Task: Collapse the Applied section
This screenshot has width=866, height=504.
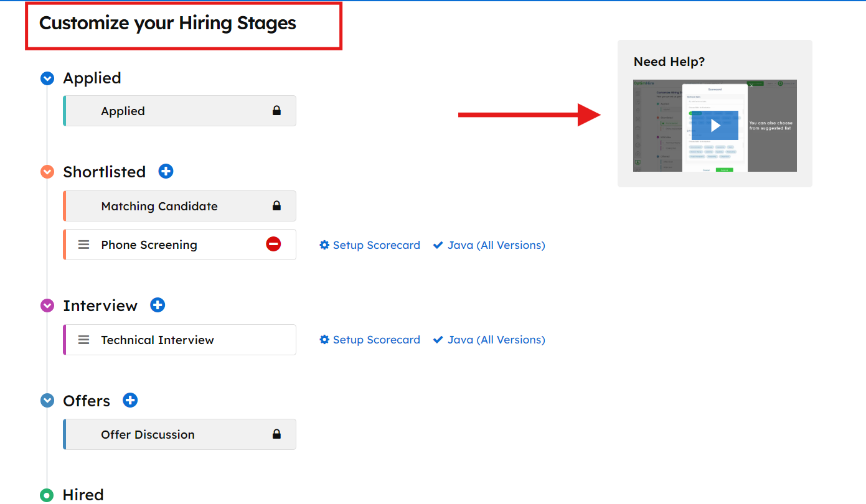Action: (47, 78)
